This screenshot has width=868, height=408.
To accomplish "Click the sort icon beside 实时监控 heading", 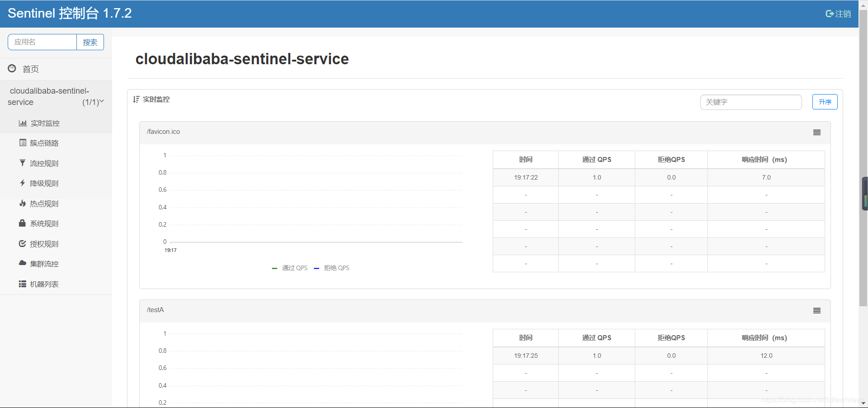I will [136, 99].
